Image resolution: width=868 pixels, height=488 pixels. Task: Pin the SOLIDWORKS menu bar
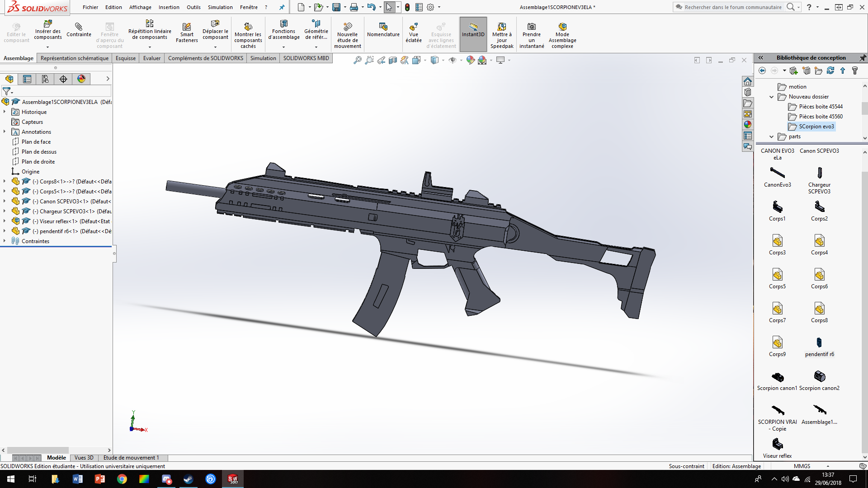282,7
